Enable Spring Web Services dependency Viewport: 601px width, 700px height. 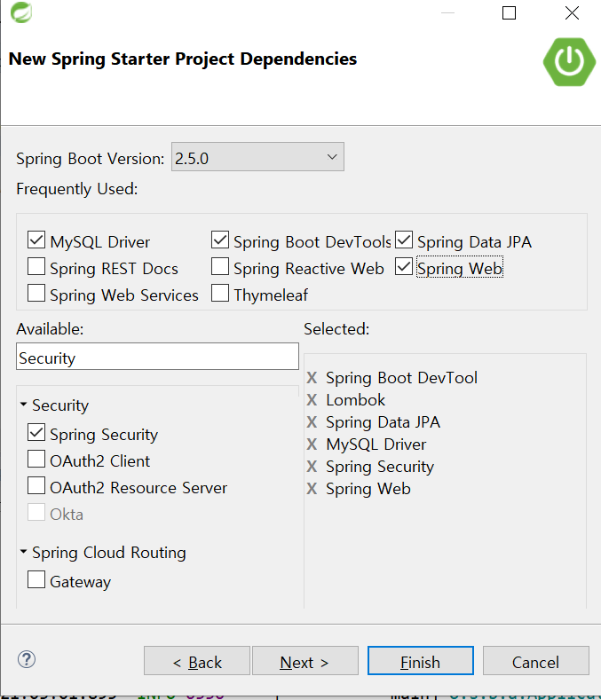click(36, 294)
